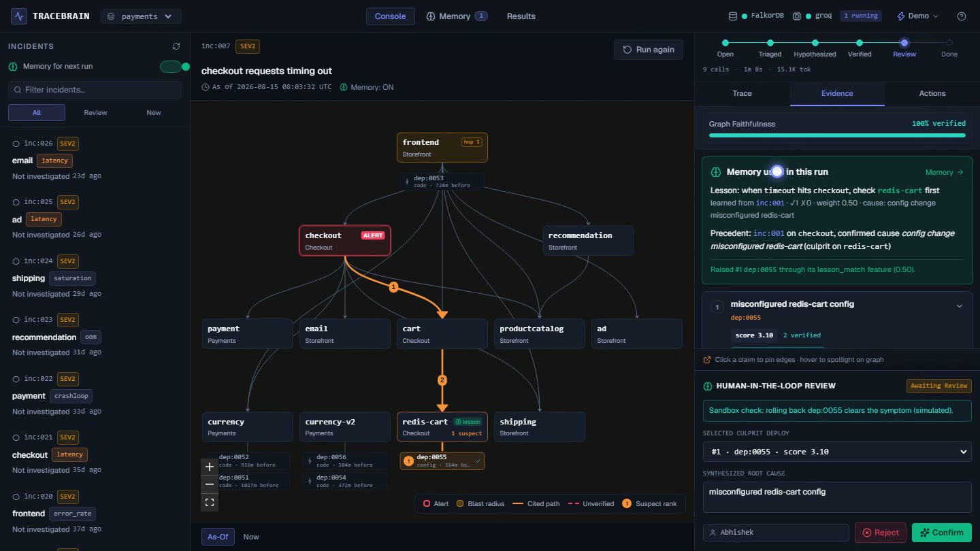The image size is (980, 551).
Task: Select the New incidents filter
Action: pos(154,112)
